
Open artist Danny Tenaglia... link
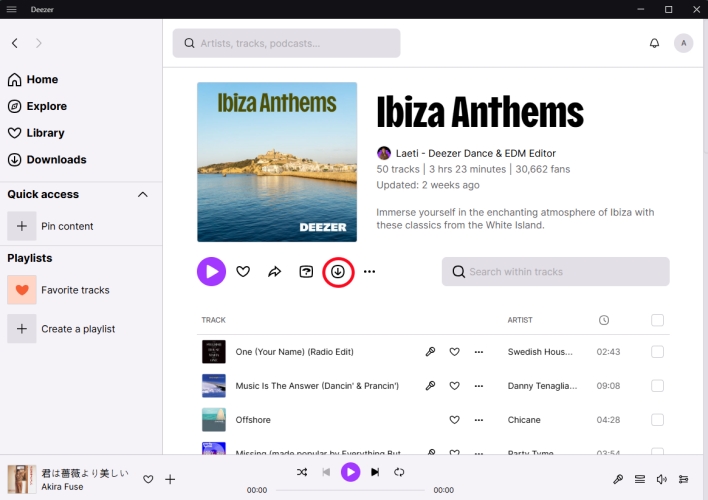(542, 386)
